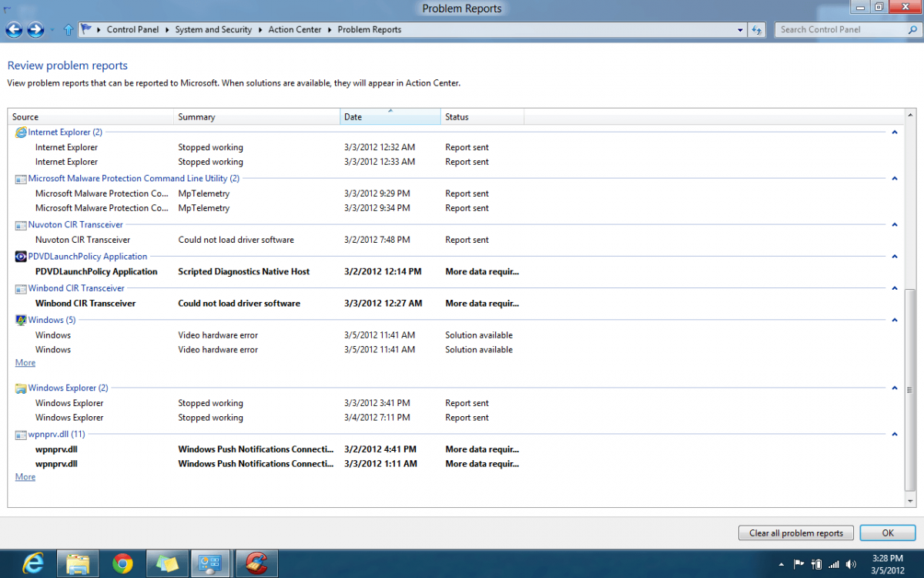The image size is (924, 578).
Task: Open network signal tray icon
Action: coord(833,564)
